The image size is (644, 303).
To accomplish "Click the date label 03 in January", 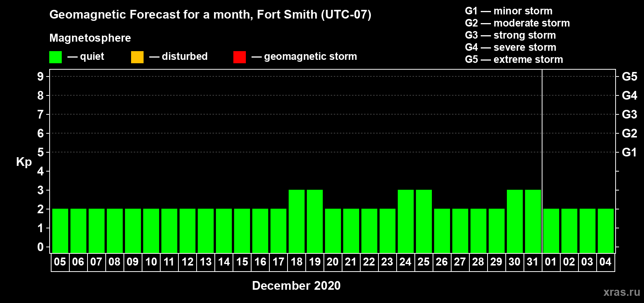I will click(587, 262).
